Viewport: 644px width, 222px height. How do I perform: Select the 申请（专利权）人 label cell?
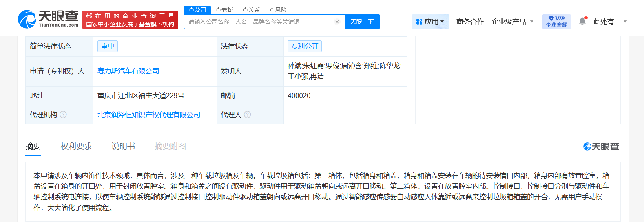[x=59, y=71]
